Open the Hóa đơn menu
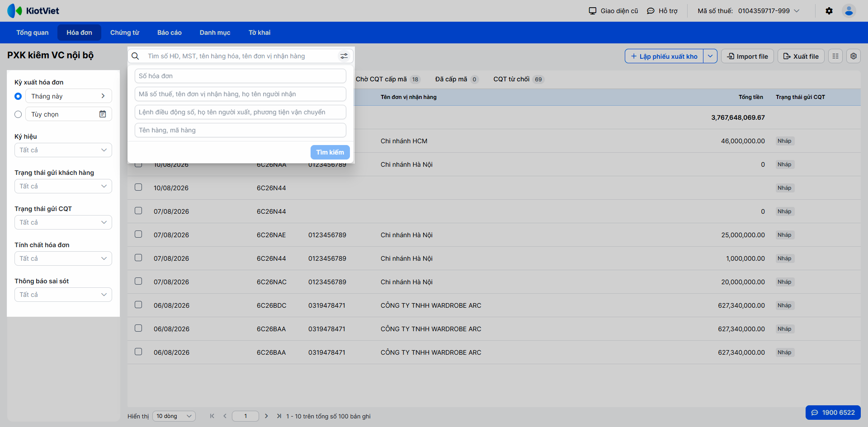Image resolution: width=868 pixels, height=427 pixels. point(79,33)
